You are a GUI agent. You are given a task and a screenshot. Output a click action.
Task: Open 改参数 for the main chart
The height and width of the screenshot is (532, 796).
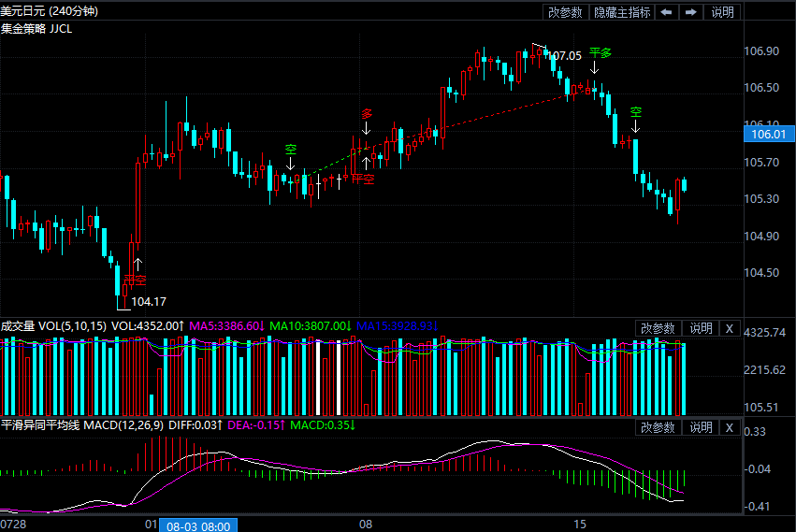click(x=565, y=12)
